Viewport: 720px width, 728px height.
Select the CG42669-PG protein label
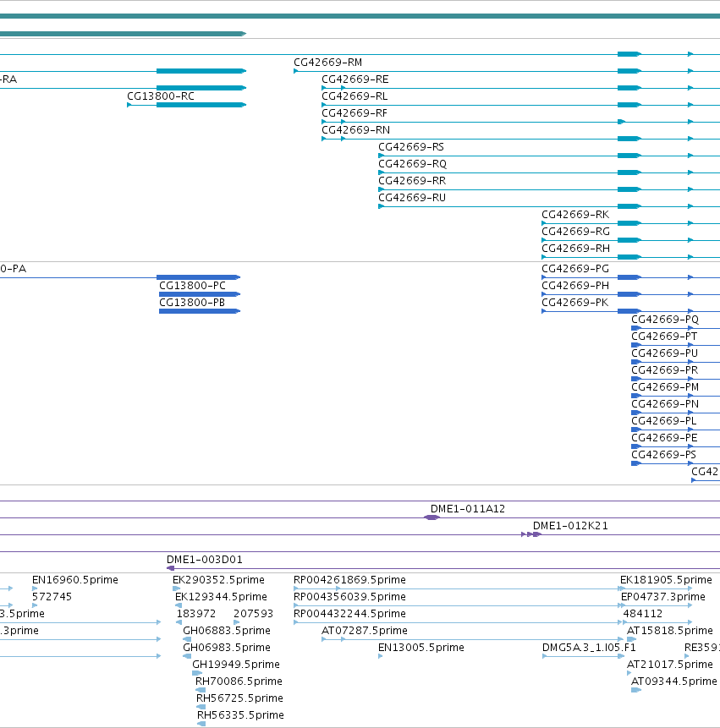(575, 269)
